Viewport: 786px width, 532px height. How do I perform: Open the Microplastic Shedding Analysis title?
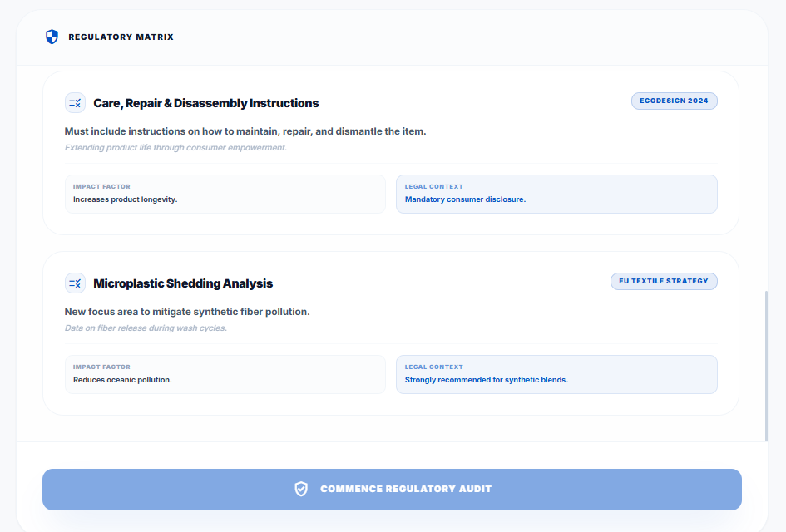point(183,283)
